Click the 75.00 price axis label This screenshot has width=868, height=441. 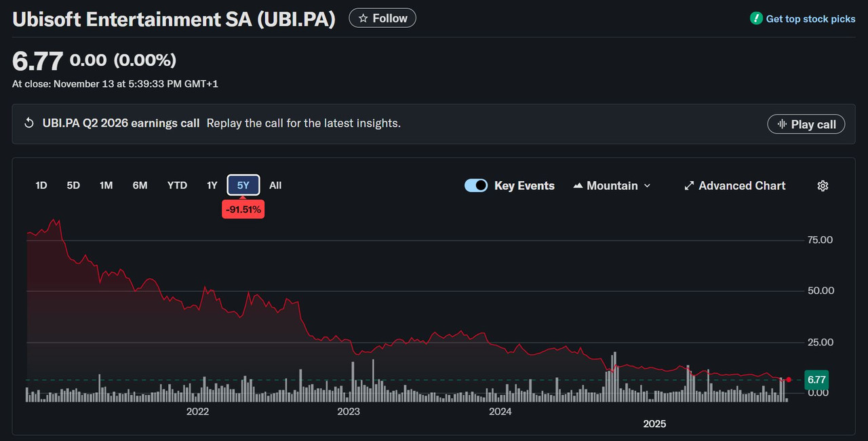click(820, 240)
